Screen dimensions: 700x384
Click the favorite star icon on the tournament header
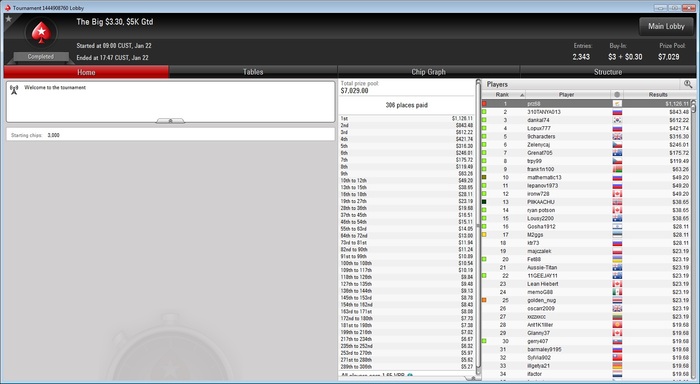(x=8, y=19)
